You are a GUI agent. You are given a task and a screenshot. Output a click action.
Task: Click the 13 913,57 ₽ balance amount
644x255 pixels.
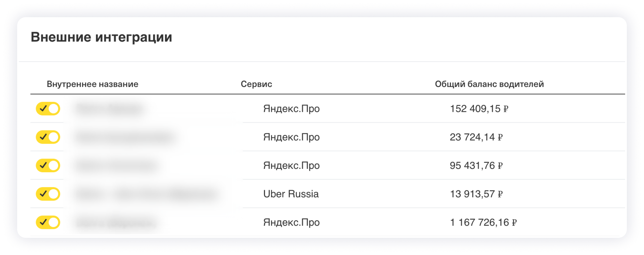click(x=476, y=194)
